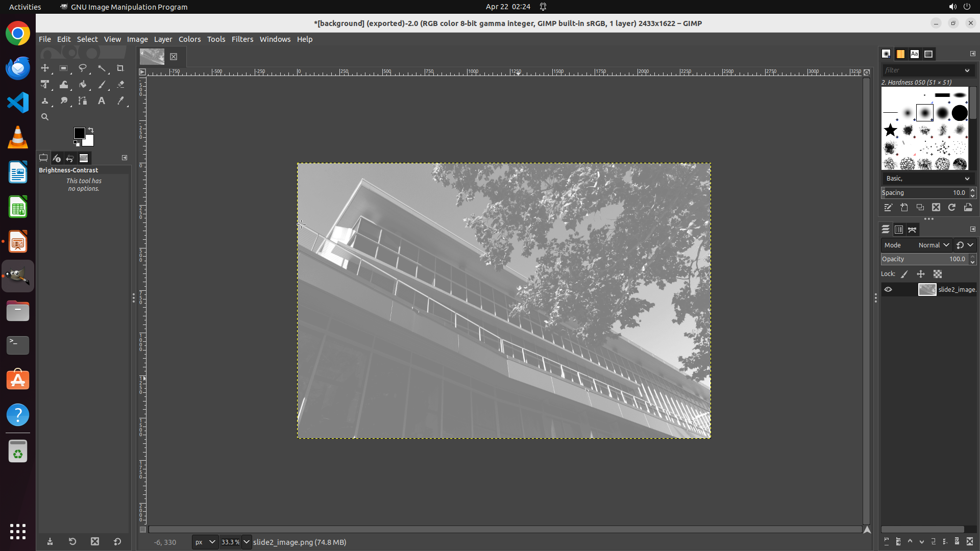The image size is (980, 551).
Task: Toggle lock alpha channel checkerboard icon
Action: (938, 274)
